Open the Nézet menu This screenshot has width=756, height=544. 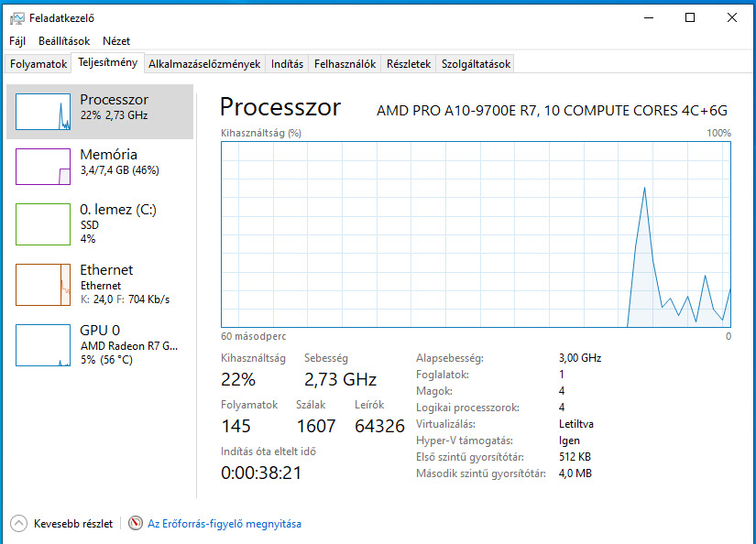tap(116, 41)
